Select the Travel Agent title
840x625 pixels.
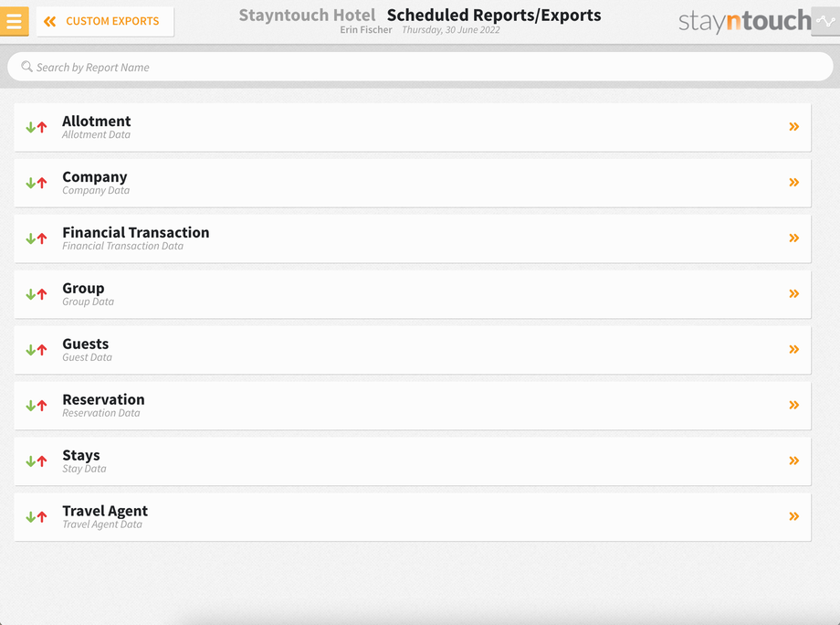[105, 512]
